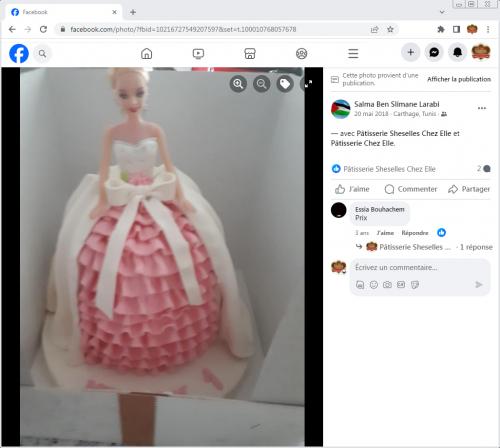Screen dimensions: 500x448
Task: Reload the page
Action: (x=43, y=29)
